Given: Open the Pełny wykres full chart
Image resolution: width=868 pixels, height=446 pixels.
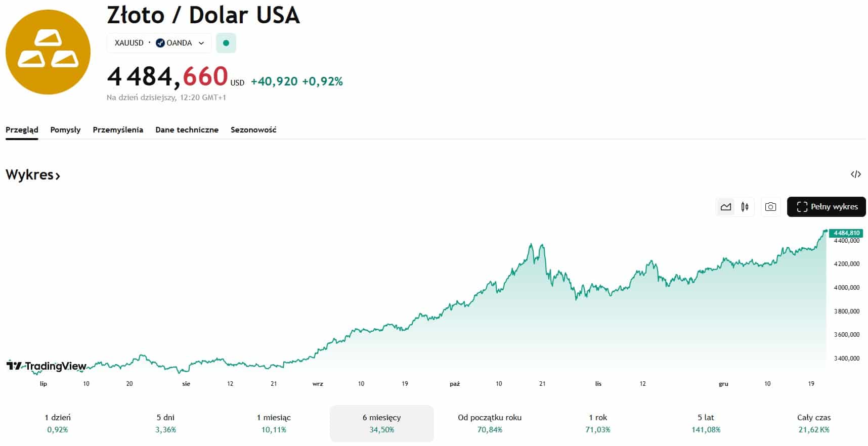Looking at the screenshot, I should (826, 207).
